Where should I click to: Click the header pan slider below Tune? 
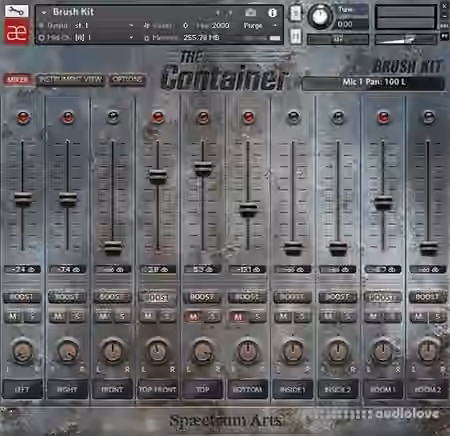click(x=337, y=39)
